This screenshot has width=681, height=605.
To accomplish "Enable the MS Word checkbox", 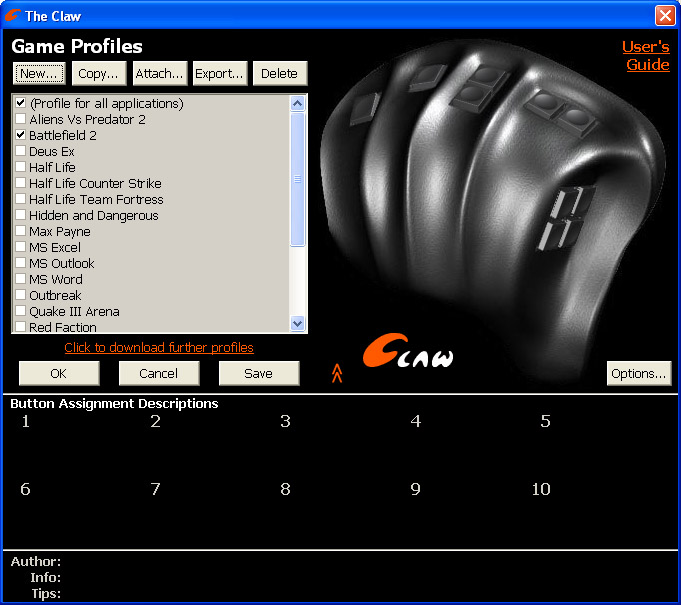I will tap(20, 279).
